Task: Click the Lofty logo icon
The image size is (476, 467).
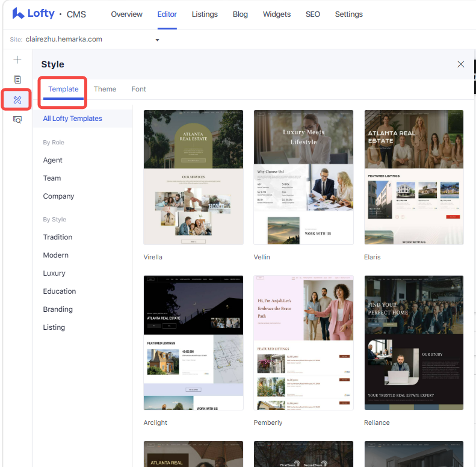Action: pyautogui.click(x=18, y=14)
